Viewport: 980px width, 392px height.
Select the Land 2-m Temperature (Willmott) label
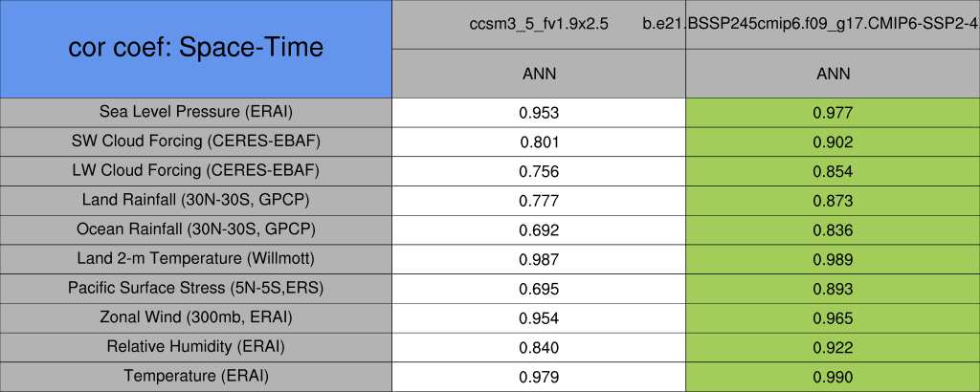pos(195,259)
